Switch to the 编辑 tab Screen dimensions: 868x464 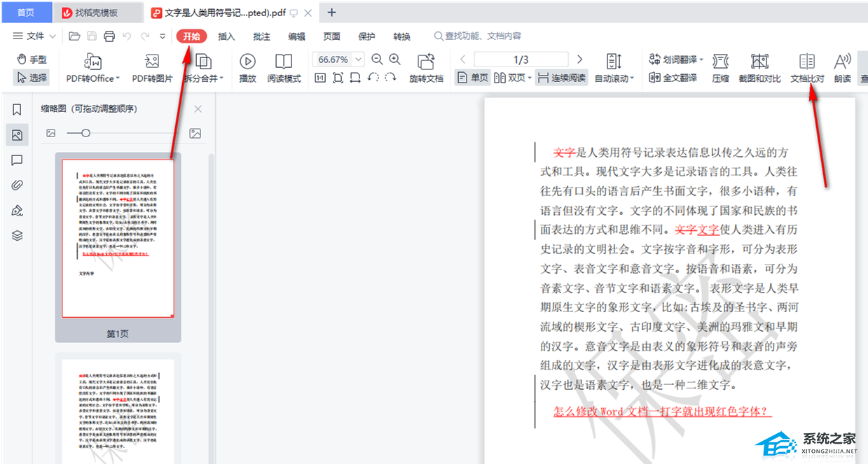click(x=296, y=36)
